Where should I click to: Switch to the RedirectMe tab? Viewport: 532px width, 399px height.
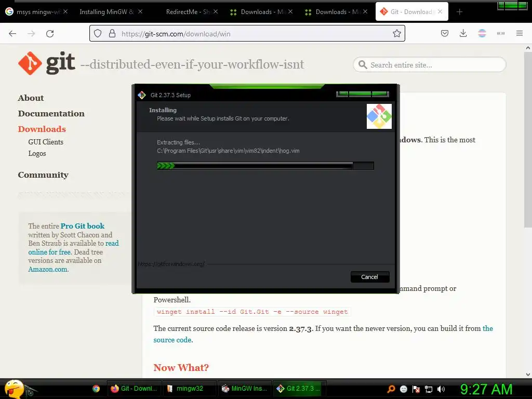[x=188, y=12]
